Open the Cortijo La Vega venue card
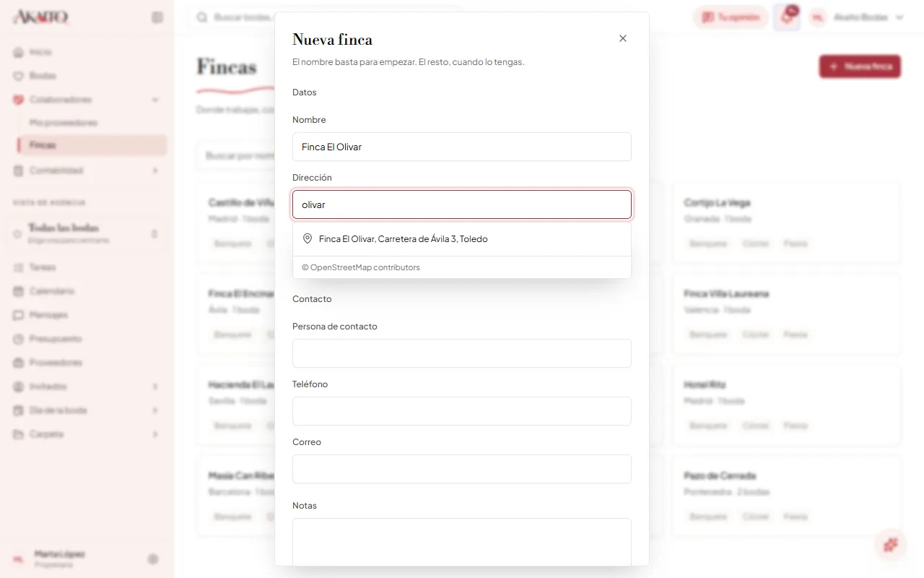Screen dimensions: 924x578 (786, 223)
